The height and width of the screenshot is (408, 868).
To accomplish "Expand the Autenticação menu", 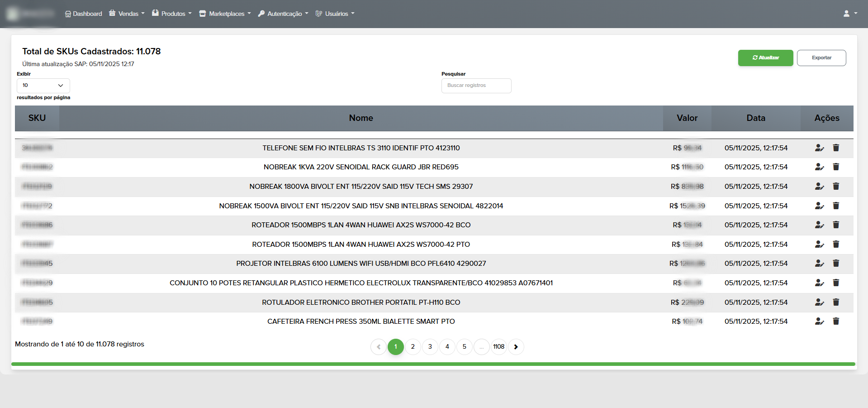I will pyautogui.click(x=283, y=14).
